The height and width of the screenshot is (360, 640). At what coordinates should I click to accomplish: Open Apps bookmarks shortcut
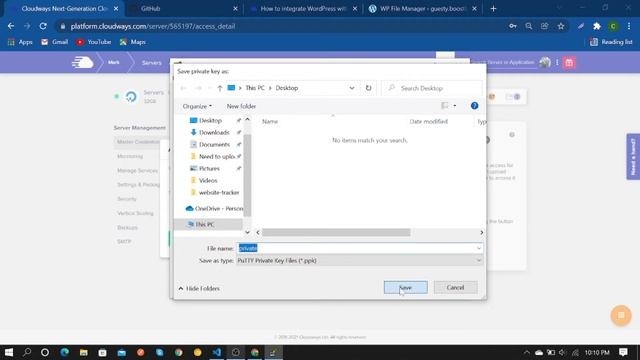click(x=20, y=42)
